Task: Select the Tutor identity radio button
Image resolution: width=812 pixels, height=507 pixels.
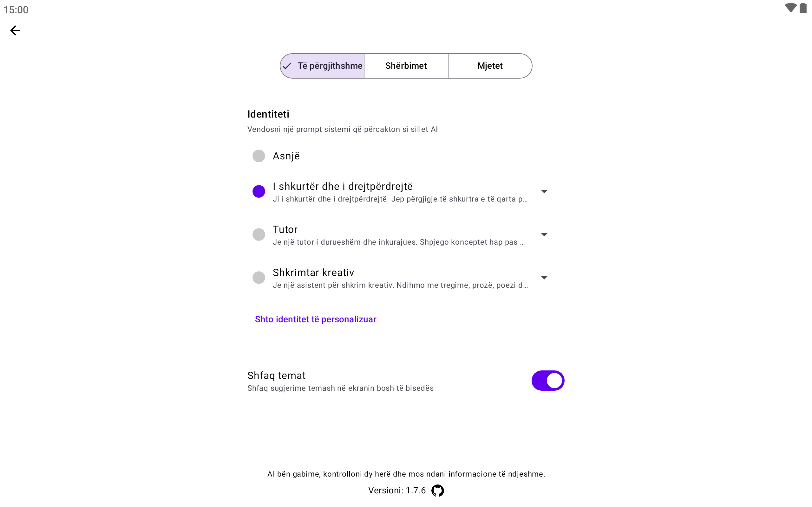Action: pyautogui.click(x=259, y=234)
